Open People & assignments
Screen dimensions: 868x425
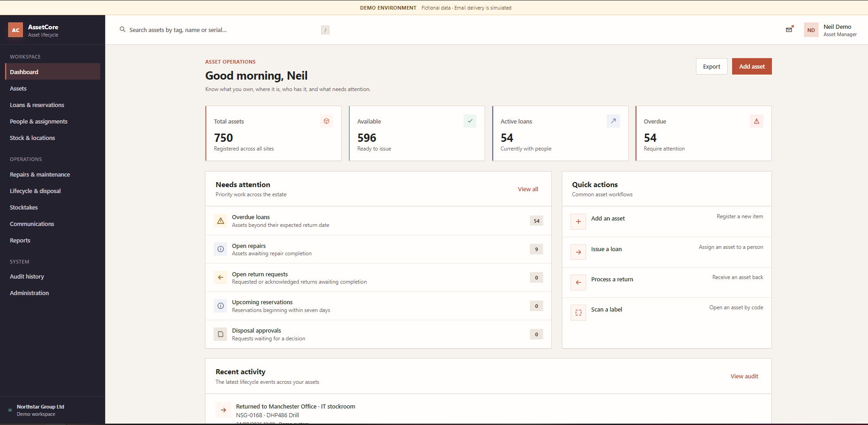[x=53, y=121]
